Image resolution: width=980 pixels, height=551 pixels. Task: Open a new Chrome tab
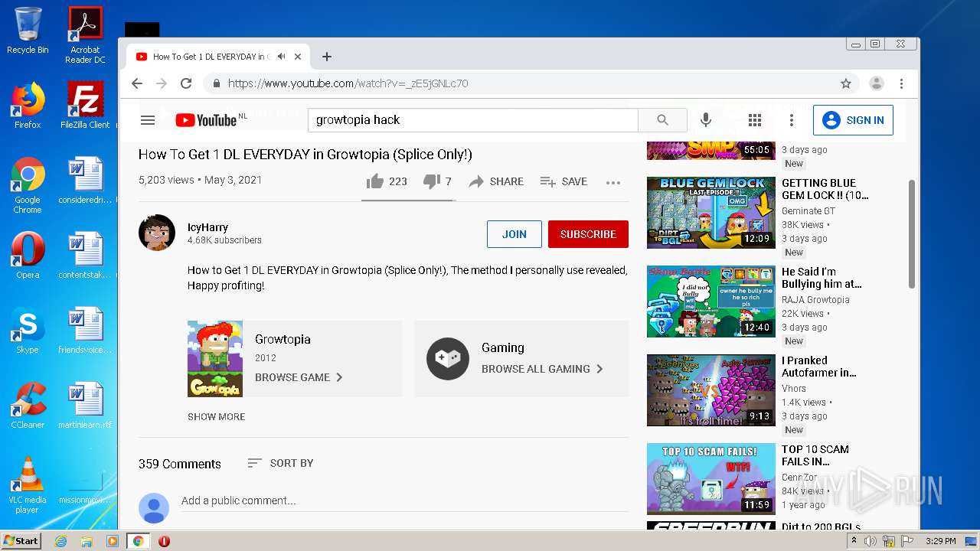(327, 57)
